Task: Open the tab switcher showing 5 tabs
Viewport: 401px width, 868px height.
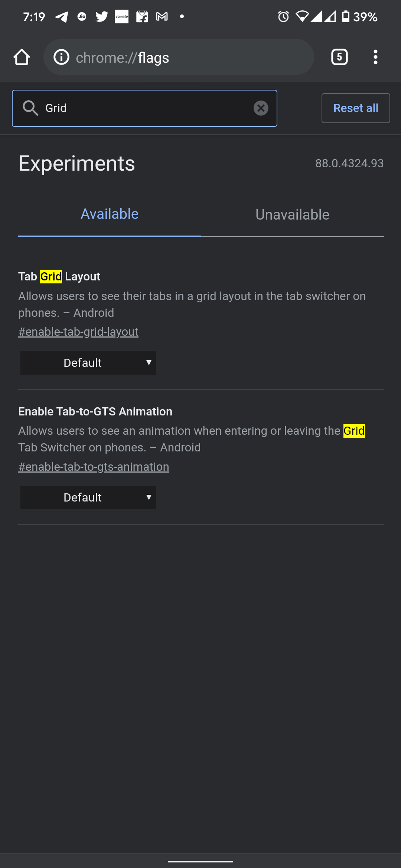Action: [339, 57]
